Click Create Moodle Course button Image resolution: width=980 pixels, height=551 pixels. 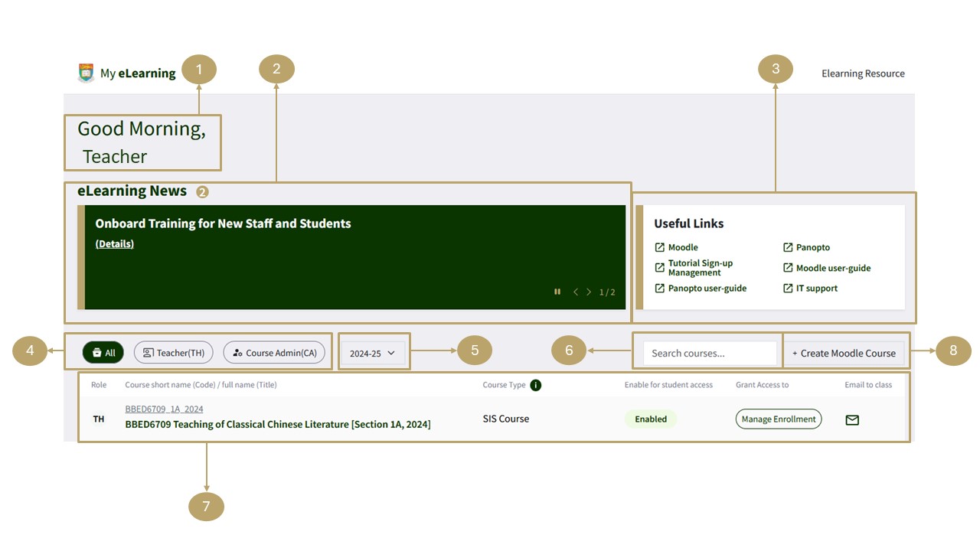(844, 353)
